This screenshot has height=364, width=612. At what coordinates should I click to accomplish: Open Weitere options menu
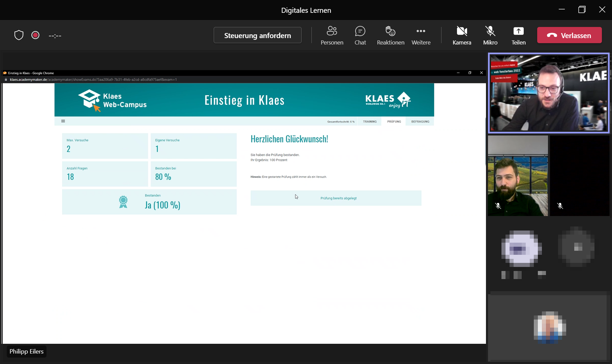pyautogui.click(x=421, y=35)
